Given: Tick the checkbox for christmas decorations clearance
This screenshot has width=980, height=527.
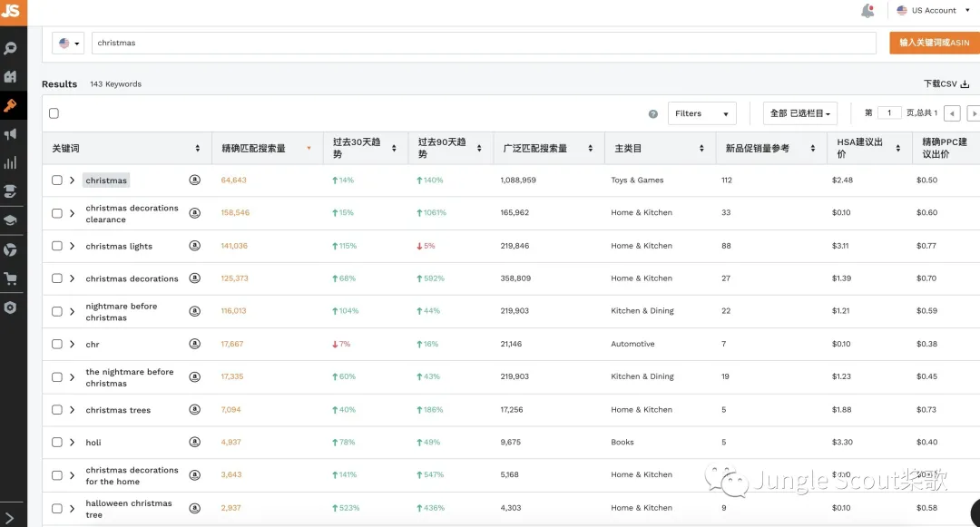Looking at the screenshot, I should (57, 213).
